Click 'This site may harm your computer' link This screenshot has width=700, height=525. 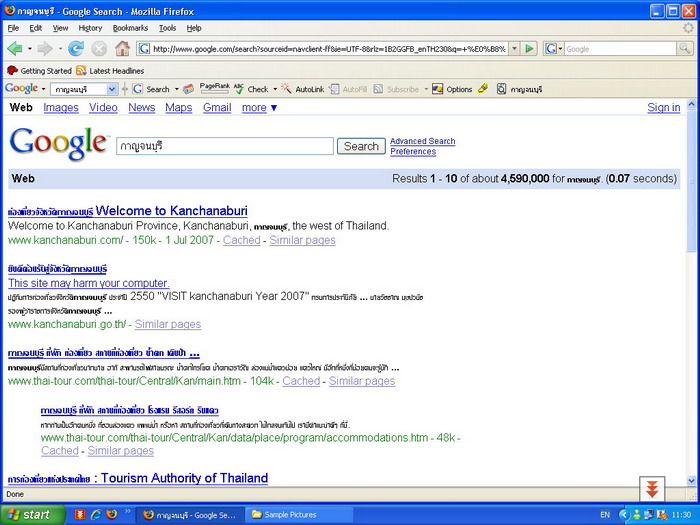[89, 283]
